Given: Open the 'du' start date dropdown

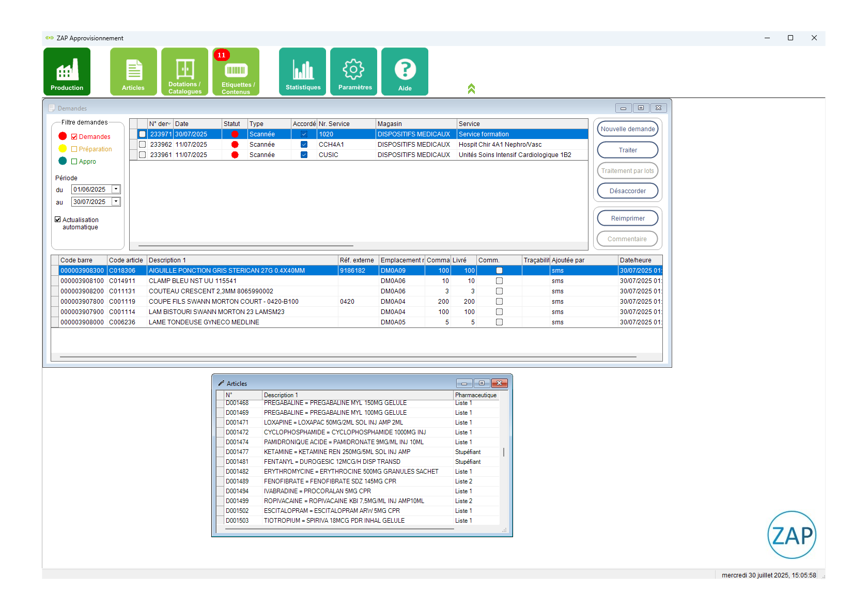Looking at the screenshot, I should click(116, 190).
